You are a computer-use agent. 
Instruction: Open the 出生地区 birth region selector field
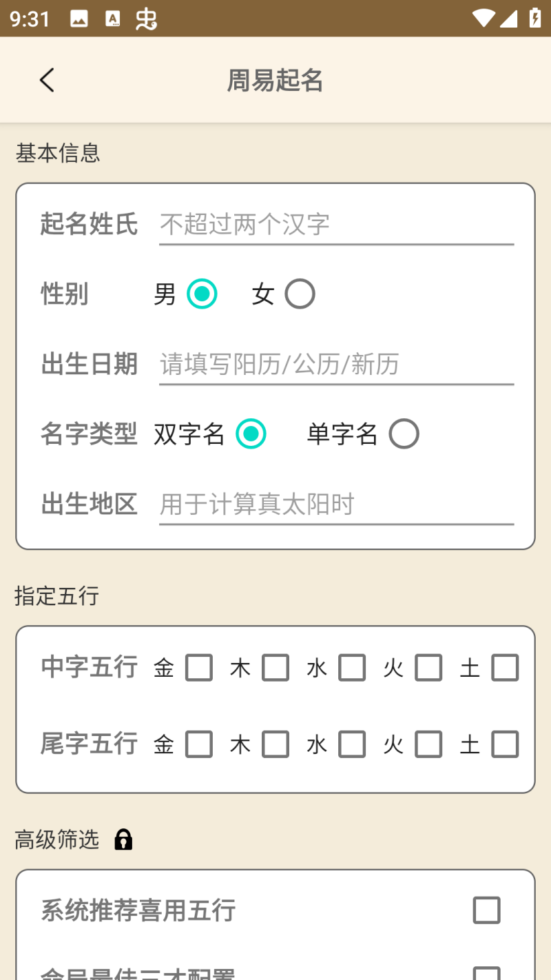point(336,504)
